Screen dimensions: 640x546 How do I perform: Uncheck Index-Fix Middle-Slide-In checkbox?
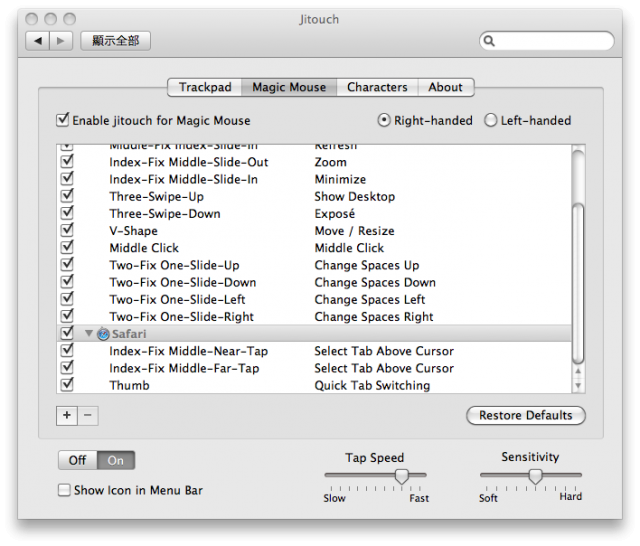click(x=67, y=179)
